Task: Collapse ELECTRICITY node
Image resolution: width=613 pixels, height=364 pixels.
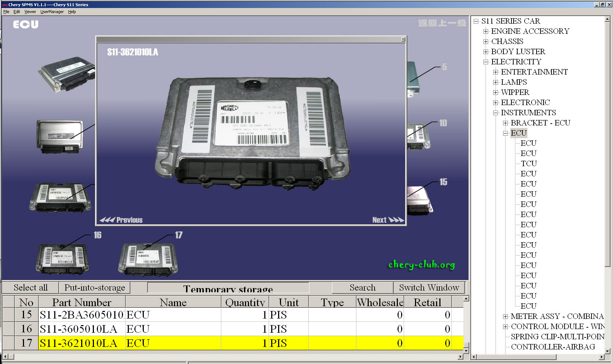Action: [x=486, y=62]
